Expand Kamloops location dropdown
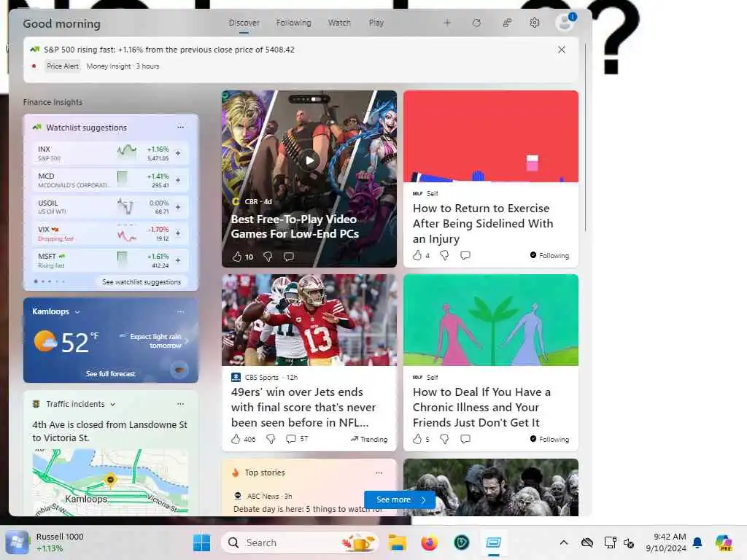The image size is (747, 560). [x=77, y=312]
